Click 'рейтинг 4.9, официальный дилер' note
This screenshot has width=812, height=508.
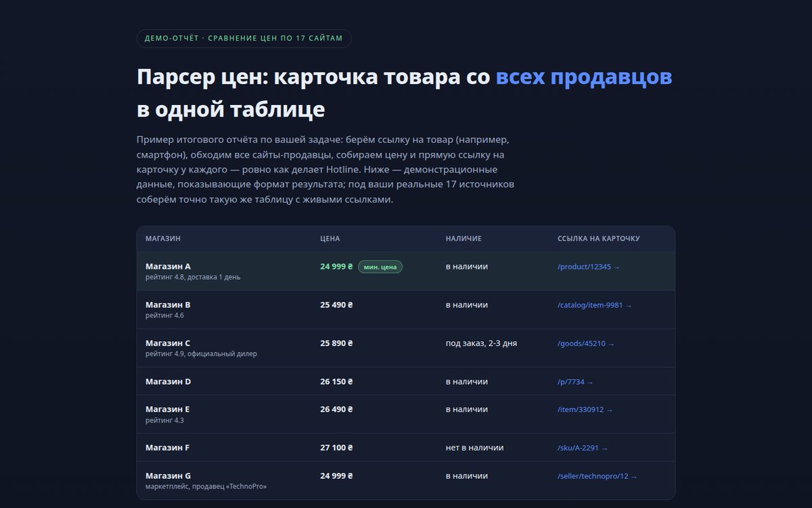(201, 354)
